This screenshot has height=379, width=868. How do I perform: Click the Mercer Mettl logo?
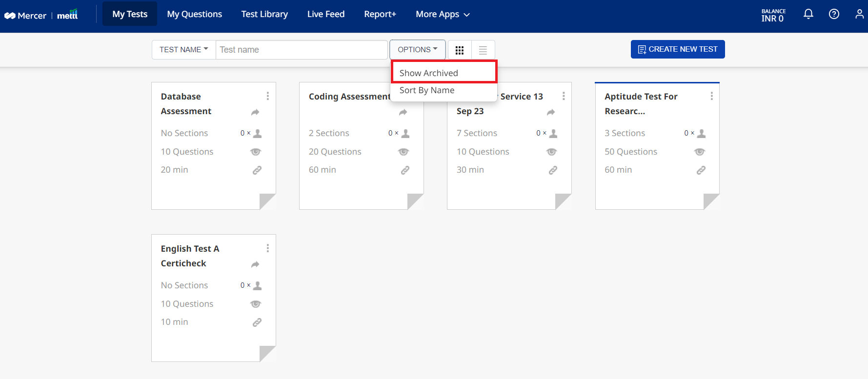click(41, 15)
